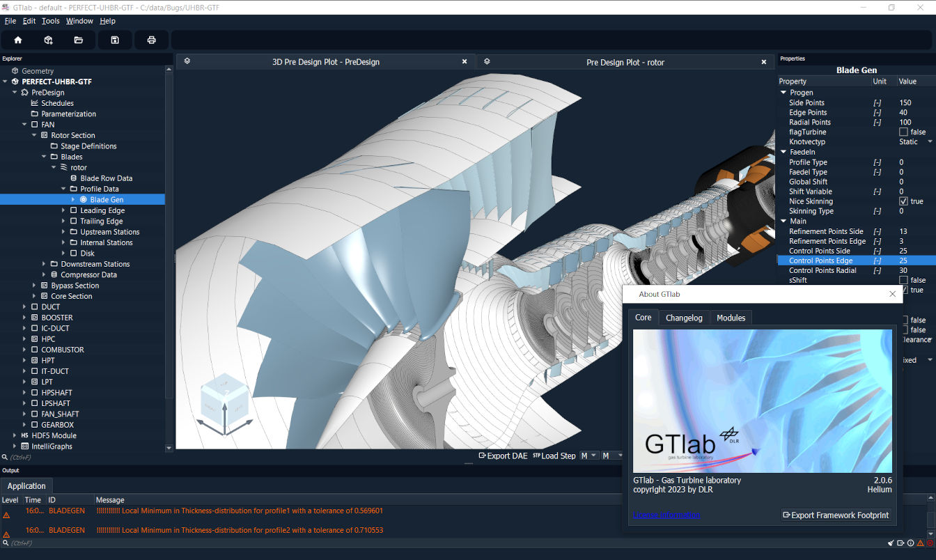Click the IntelliGraphs module icon
This screenshot has height=560, width=936.
(x=25, y=446)
